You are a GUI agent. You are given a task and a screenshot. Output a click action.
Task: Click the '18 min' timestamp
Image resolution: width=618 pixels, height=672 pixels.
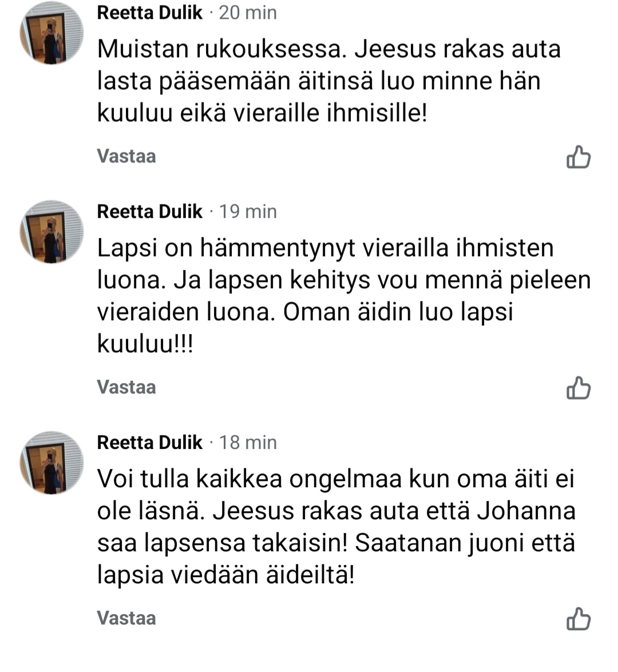[248, 443]
